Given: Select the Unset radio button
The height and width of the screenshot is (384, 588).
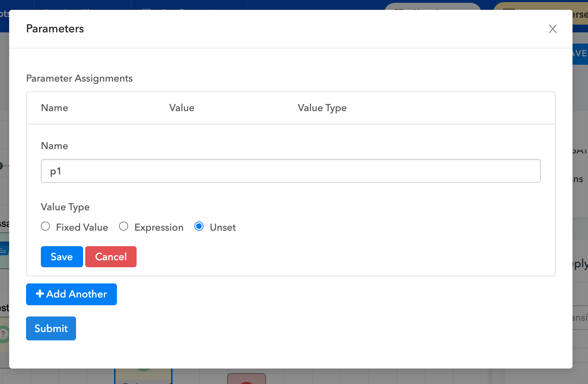Looking at the screenshot, I should click(x=199, y=226).
